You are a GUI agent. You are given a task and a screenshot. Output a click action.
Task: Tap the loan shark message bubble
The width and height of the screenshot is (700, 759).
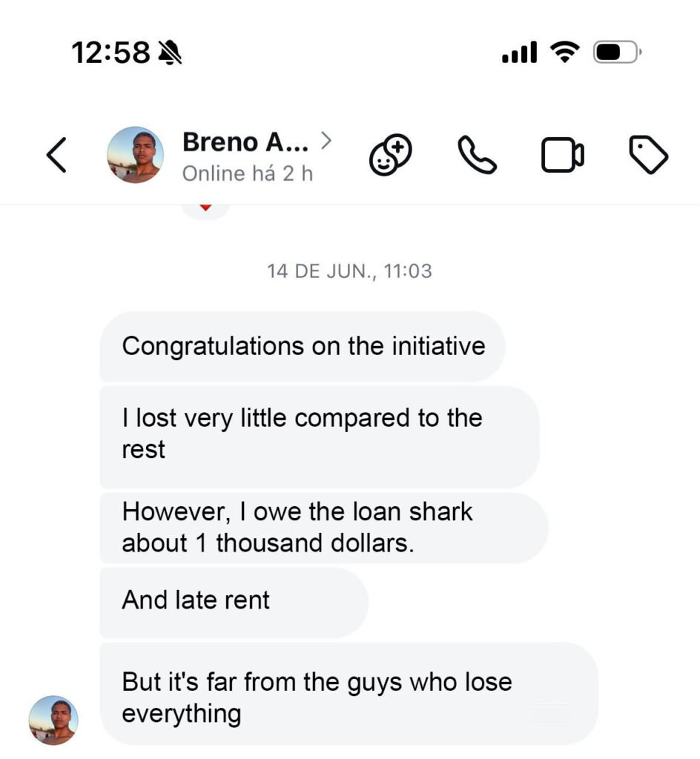coord(323,528)
